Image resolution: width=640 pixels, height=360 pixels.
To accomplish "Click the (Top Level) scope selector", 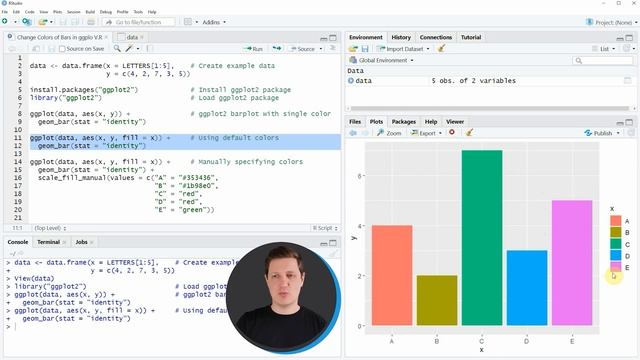I will [x=50, y=228].
